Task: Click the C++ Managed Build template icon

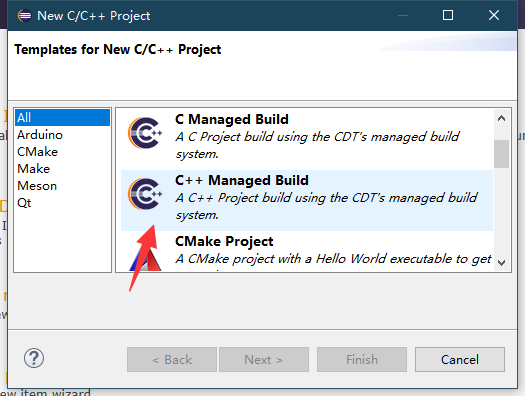Action: [145, 194]
